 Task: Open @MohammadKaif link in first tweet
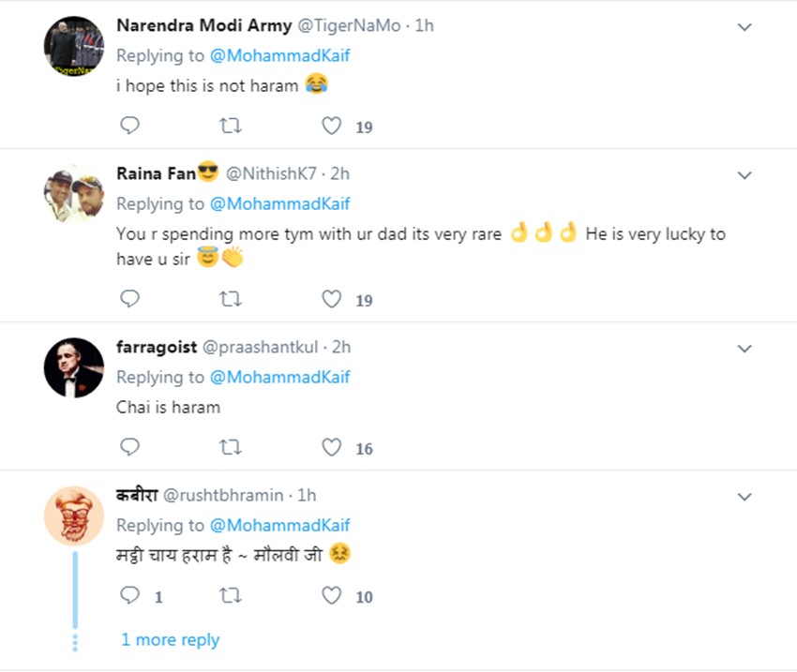click(279, 55)
